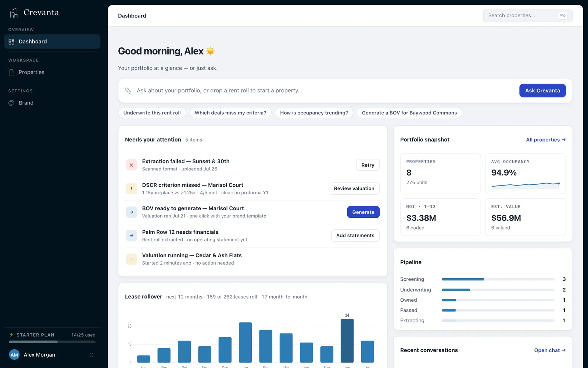This screenshot has width=588, height=368.
Task: Select How is occupancy trending suggestion
Action: [314, 113]
